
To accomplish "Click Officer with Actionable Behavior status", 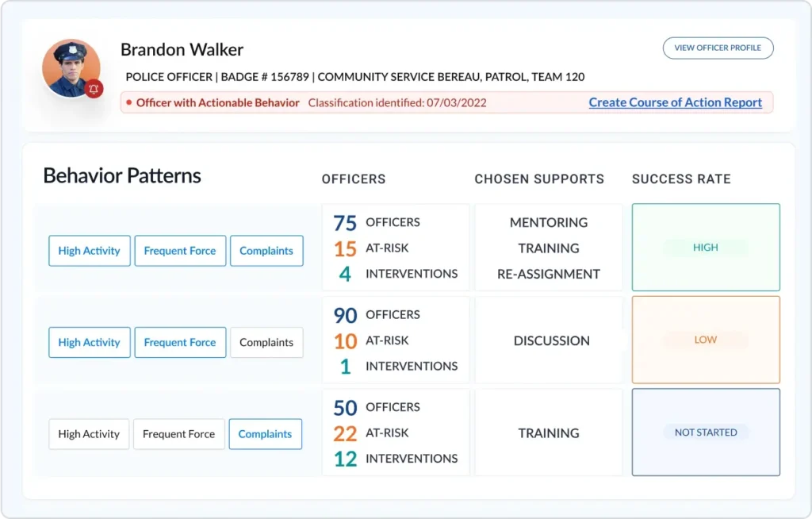I will point(218,102).
